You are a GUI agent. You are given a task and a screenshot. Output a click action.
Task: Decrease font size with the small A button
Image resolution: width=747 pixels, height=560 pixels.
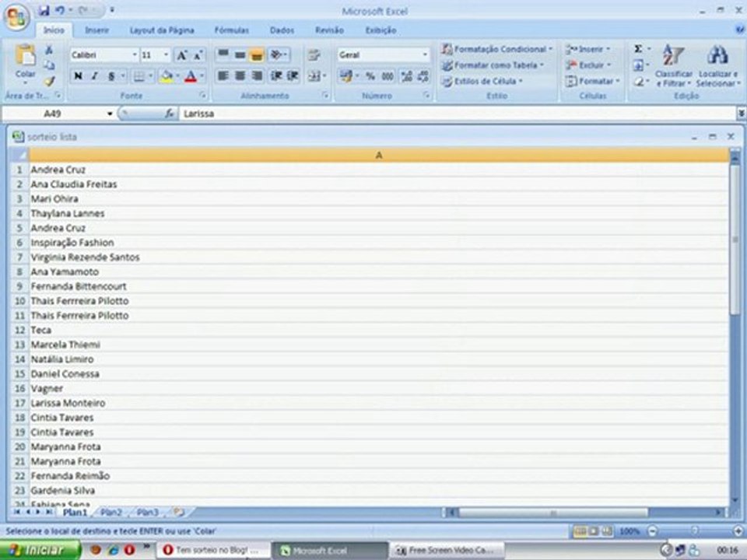(x=198, y=55)
